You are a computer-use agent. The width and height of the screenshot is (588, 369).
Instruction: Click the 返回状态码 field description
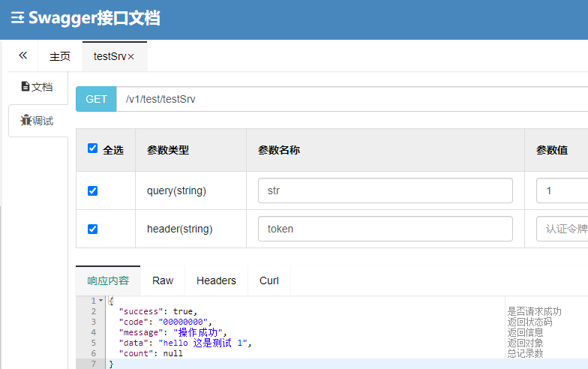529,322
